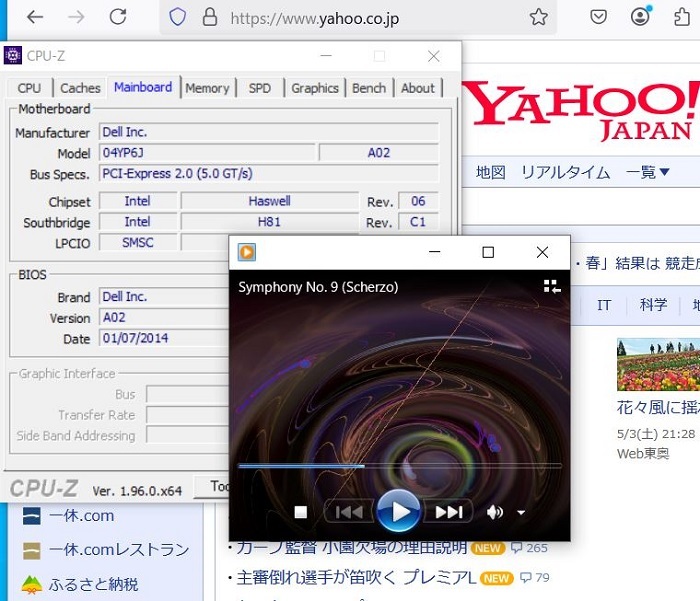Open the 主審倒れ選手が笛吹く headline

[356, 578]
